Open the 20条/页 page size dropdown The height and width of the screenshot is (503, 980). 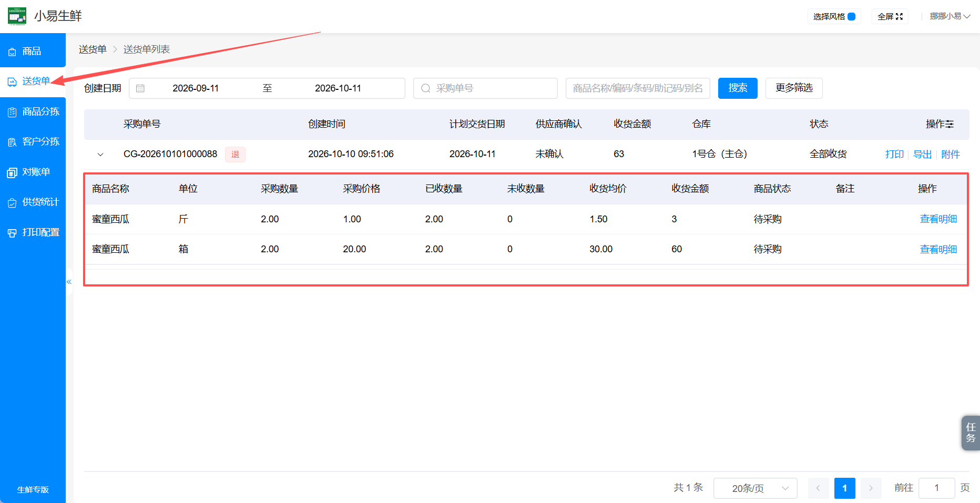755,488
